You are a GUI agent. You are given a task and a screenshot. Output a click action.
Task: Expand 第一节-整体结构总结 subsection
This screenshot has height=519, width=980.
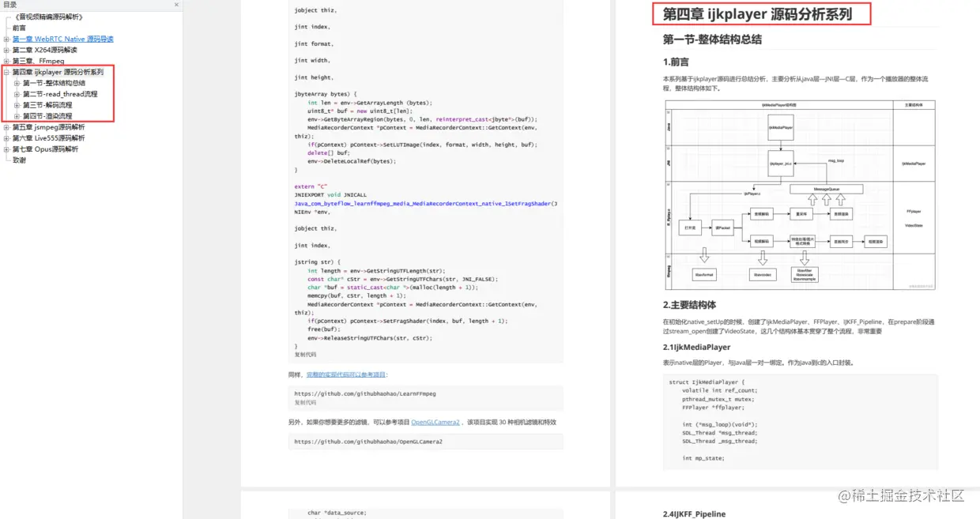tap(17, 83)
